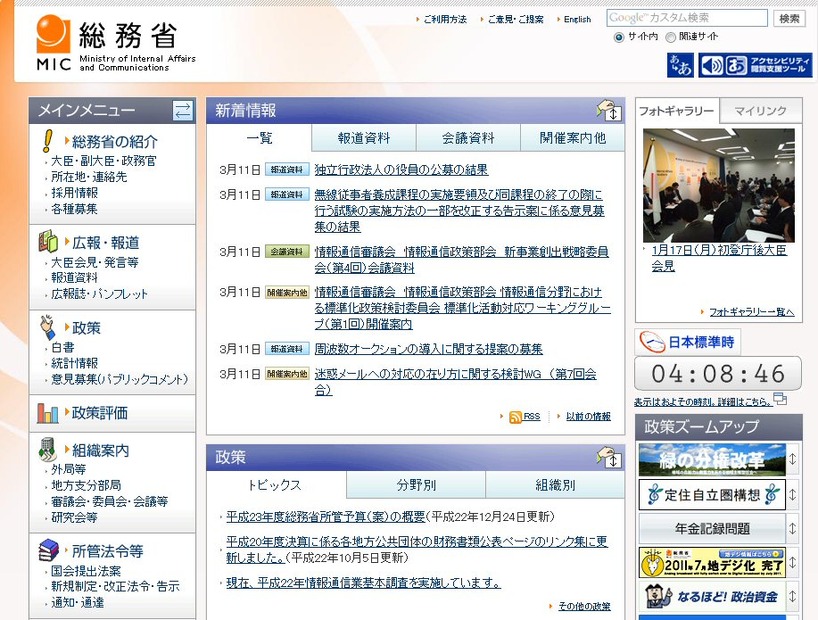818x620 pixels.
Task: Open the マイリンク tab
Action: 761,111
